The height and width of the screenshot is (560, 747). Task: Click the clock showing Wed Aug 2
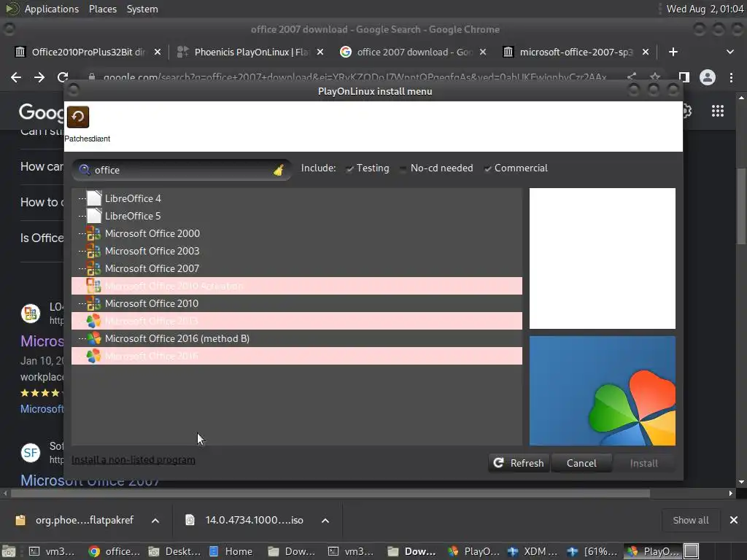pyautogui.click(x=704, y=9)
